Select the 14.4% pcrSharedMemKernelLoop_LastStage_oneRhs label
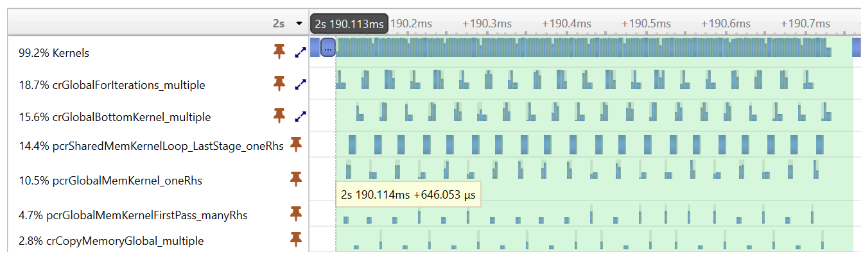Image resolution: width=868 pixels, height=260 pixels. coord(151,146)
